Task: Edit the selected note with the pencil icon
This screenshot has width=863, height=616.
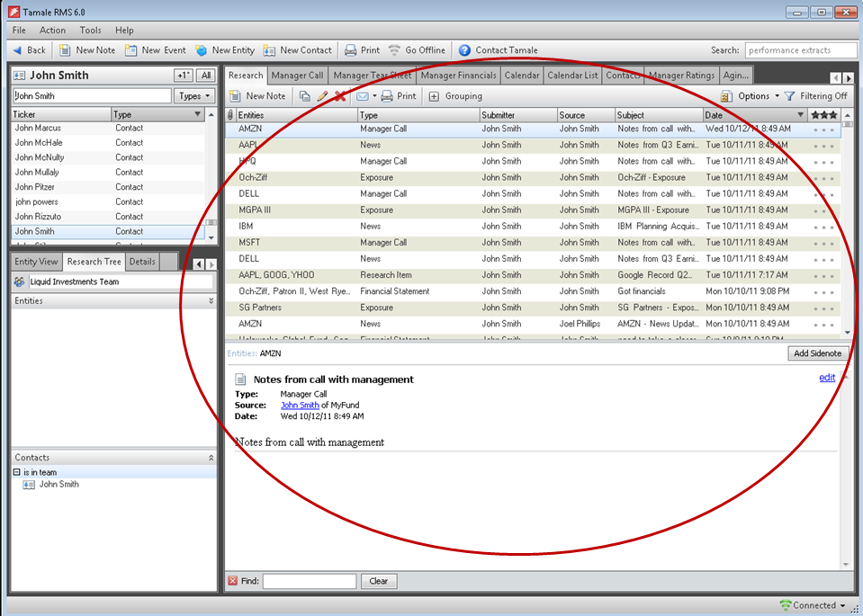Action: (x=322, y=96)
